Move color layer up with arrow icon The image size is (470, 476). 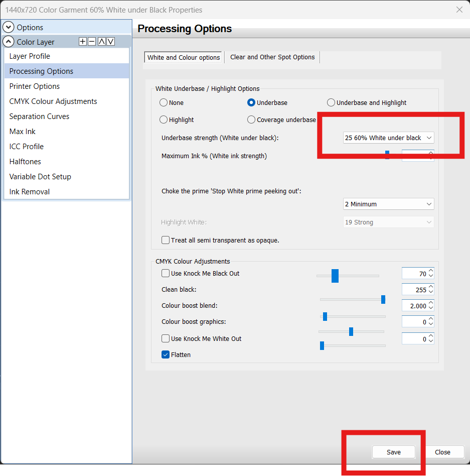pos(102,42)
